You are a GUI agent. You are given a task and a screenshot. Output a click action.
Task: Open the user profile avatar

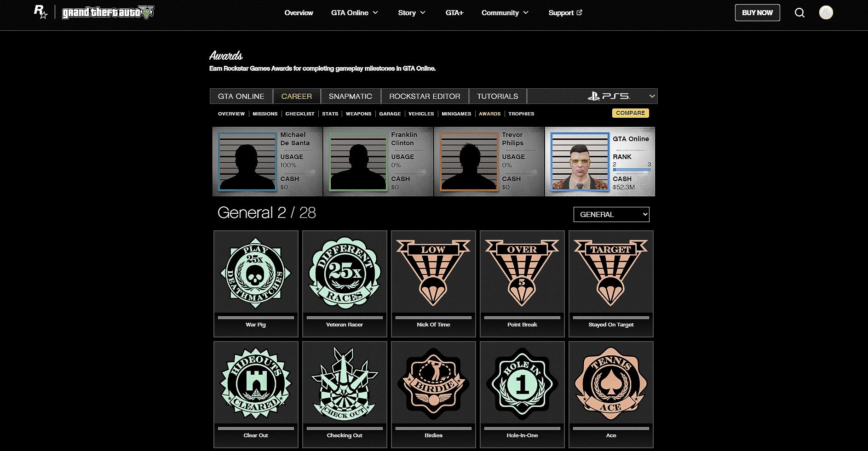[826, 13]
